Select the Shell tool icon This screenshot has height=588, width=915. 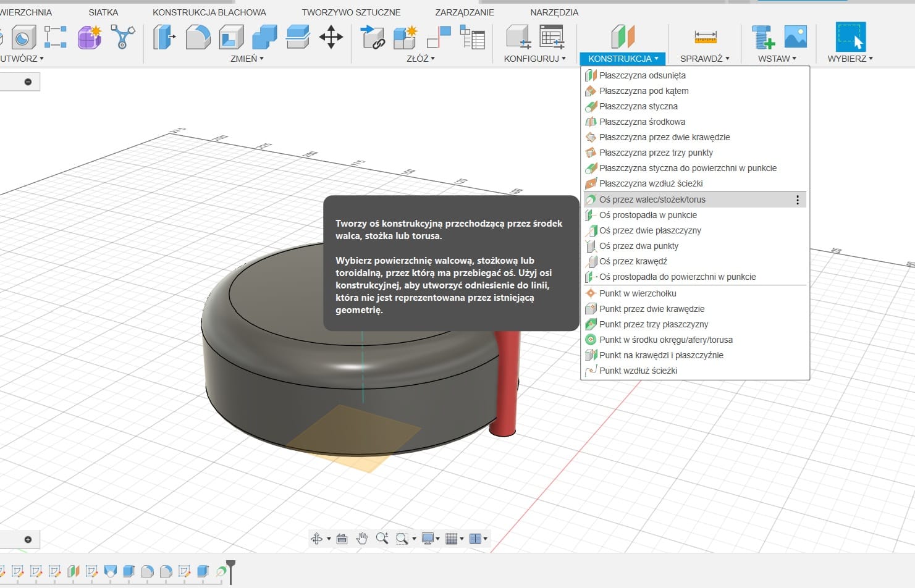point(231,37)
